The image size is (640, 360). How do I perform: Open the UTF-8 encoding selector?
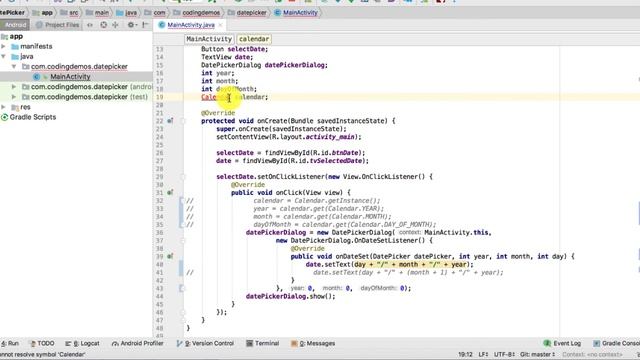click(504, 354)
